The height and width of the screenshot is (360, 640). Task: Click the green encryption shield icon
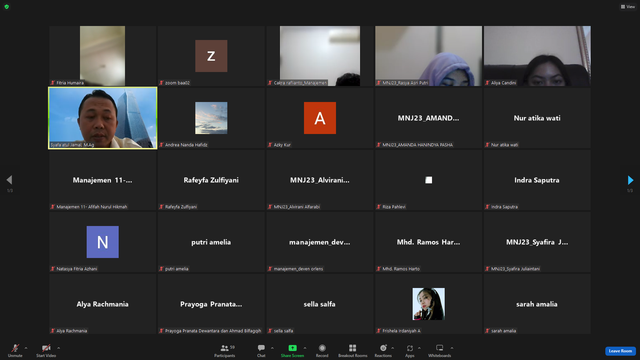[7, 7]
